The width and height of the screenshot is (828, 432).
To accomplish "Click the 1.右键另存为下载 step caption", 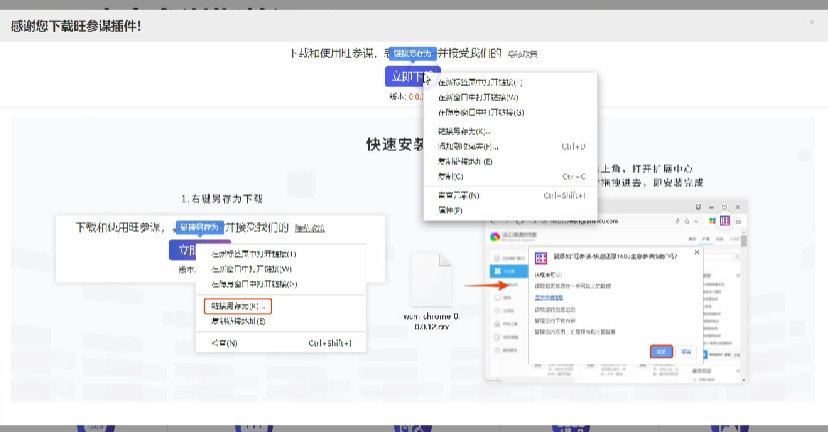I will 222,199.
